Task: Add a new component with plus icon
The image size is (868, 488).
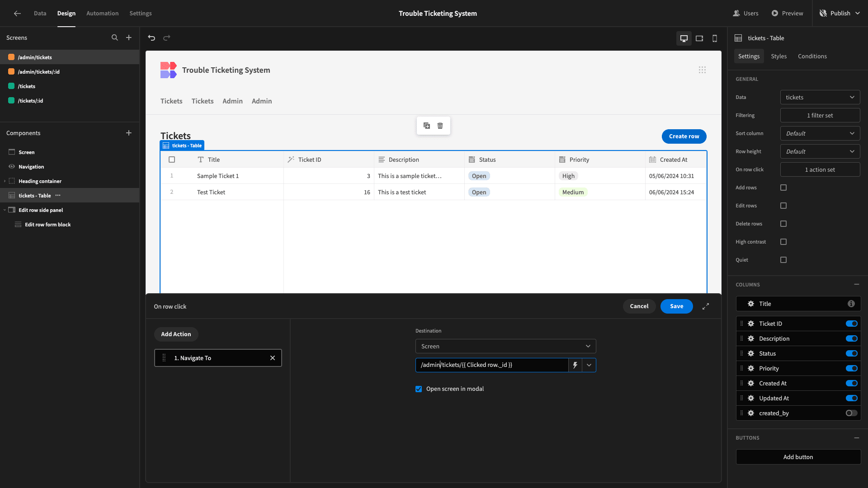Action: 129,133
